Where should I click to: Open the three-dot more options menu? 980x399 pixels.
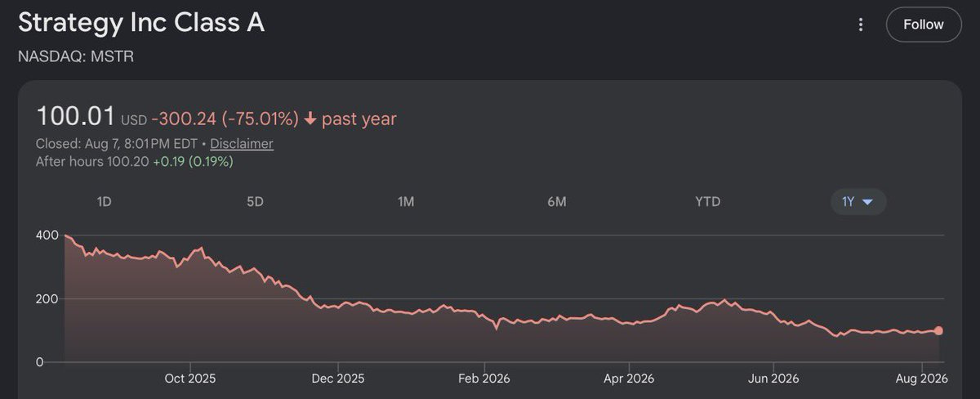click(860, 25)
